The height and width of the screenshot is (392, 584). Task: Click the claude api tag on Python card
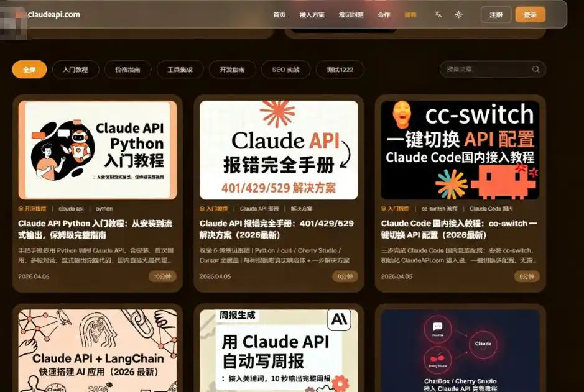tap(71, 209)
